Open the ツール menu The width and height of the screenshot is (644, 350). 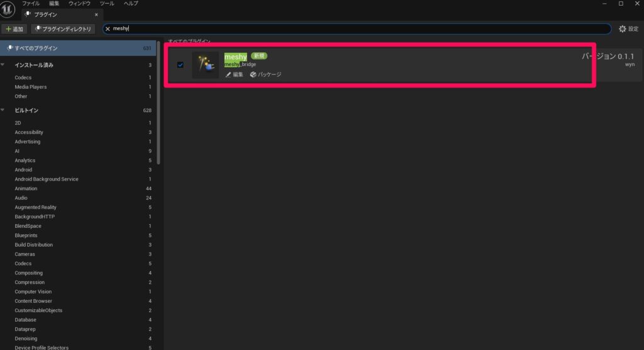107,3
